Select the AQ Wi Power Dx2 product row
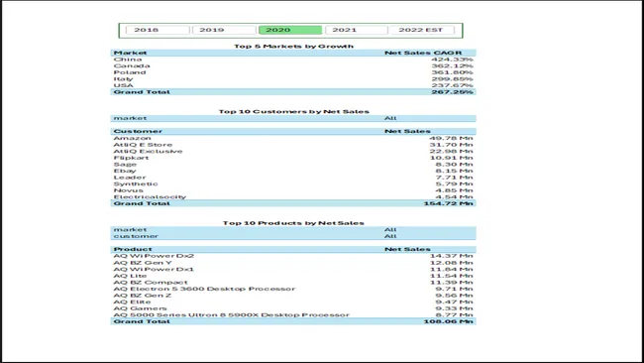The width and height of the screenshot is (644, 363). 293,256
